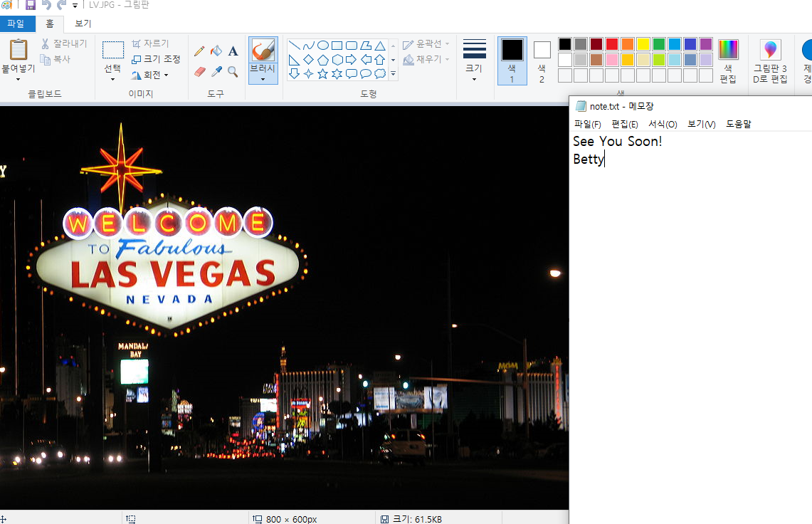Choose the straight line shape
Viewport: 812px width, 524px height.
(x=294, y=45)
